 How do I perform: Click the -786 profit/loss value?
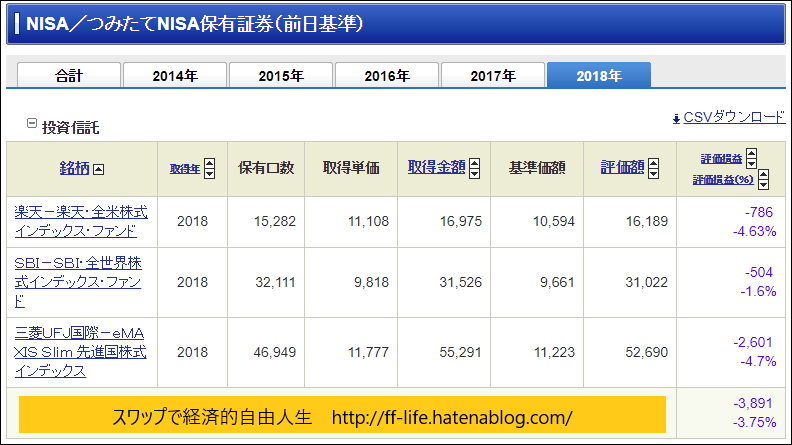(759, 212)
